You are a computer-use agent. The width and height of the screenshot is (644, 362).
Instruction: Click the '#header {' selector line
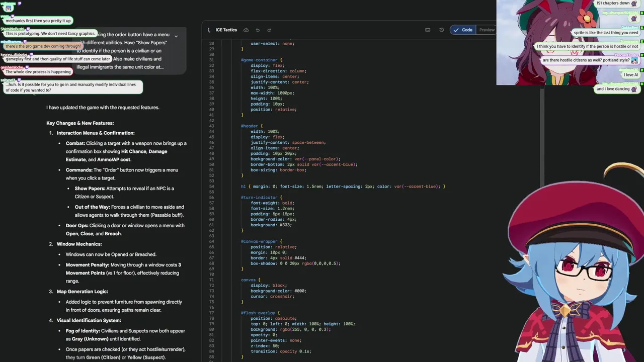point(252,126)
